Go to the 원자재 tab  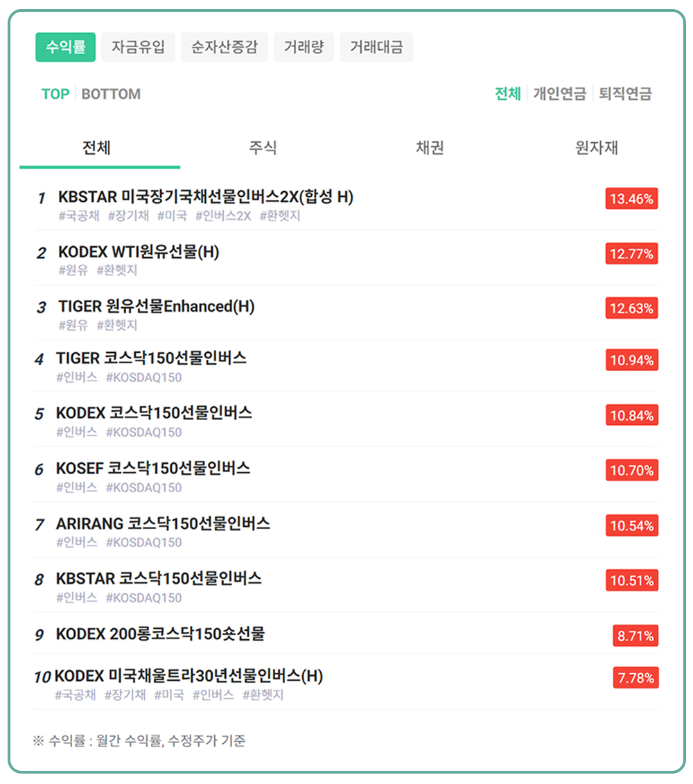pyautogui.click(x=596, y=148)
